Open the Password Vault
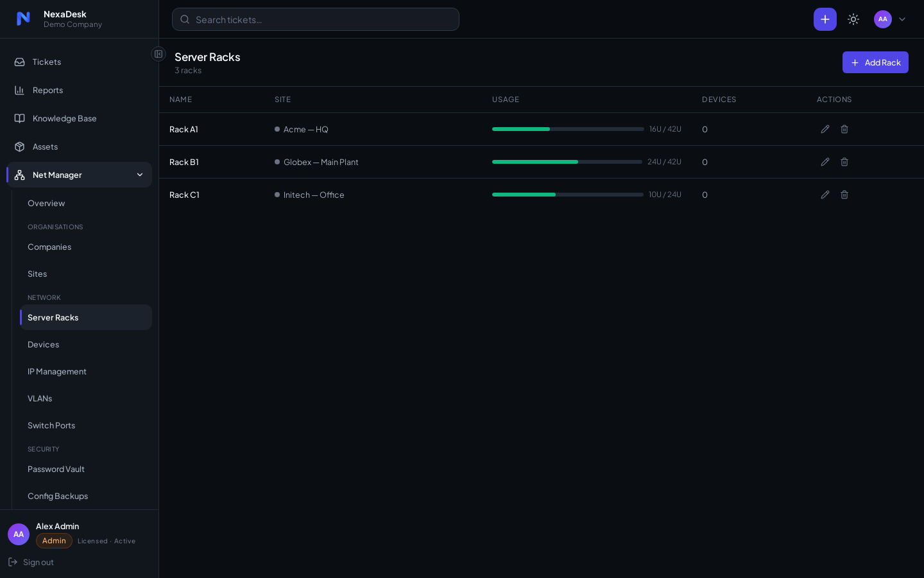 86,469
